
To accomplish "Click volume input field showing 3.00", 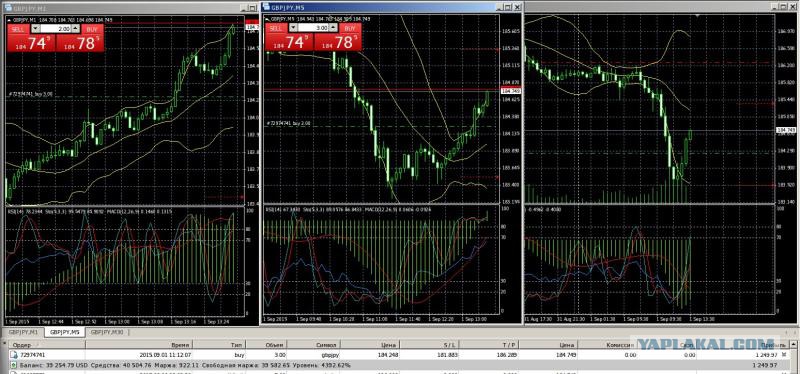I will [x=314, y=29].
